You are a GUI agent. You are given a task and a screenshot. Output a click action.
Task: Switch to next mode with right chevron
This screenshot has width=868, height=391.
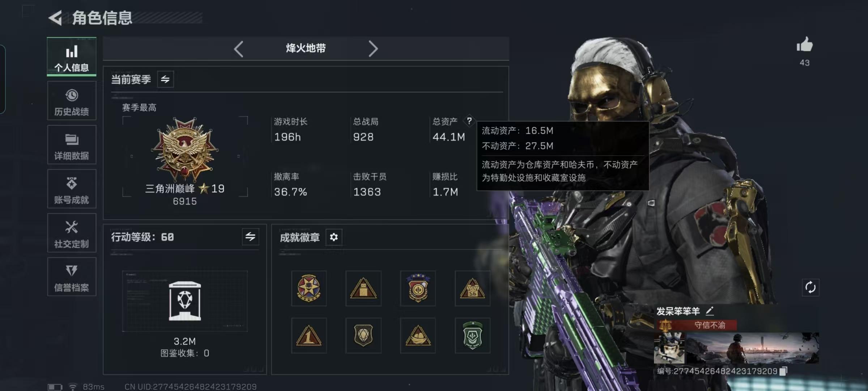[373, 49]
